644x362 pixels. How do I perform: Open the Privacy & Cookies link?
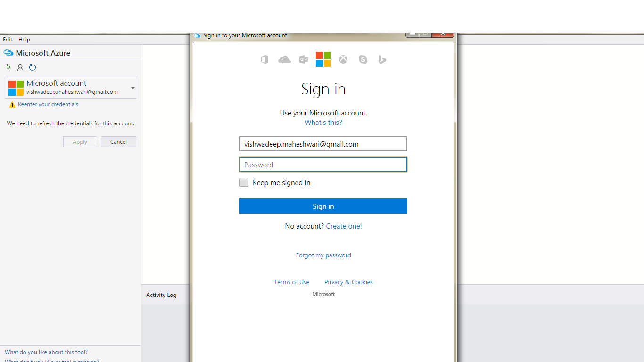tap(348, 282)
